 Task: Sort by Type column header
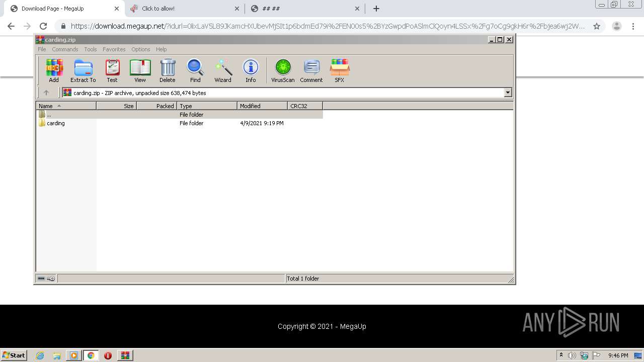pyautogui.click(x=207, y=106)
